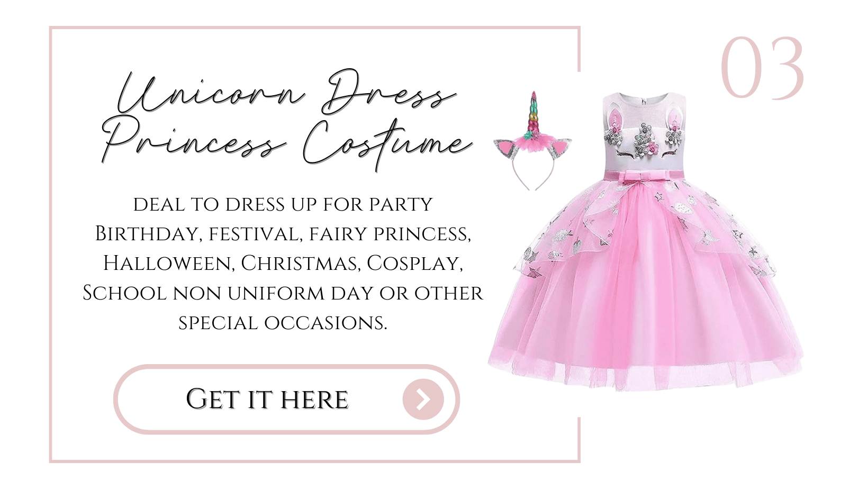This screenshot has width=868, height=489.
Task: Select the pink unicorn dress image
Action: (646, 241)
